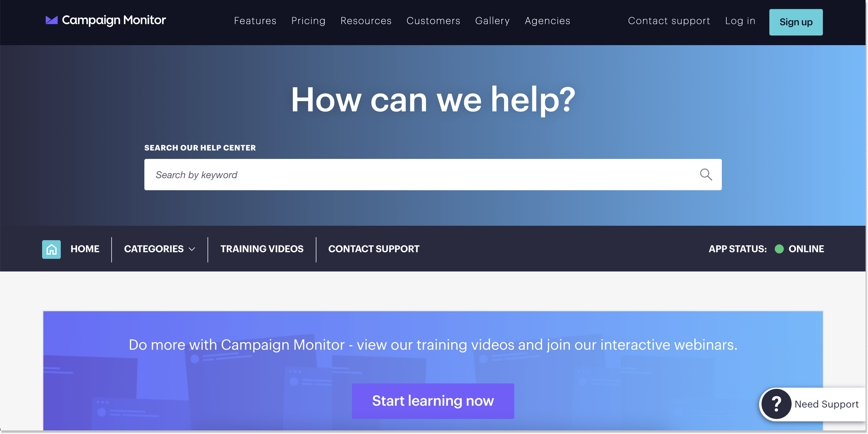The height and width of the screenshot is (434, 868).
Task: Click the Pricing menu item
Action: tap(308, 20)
